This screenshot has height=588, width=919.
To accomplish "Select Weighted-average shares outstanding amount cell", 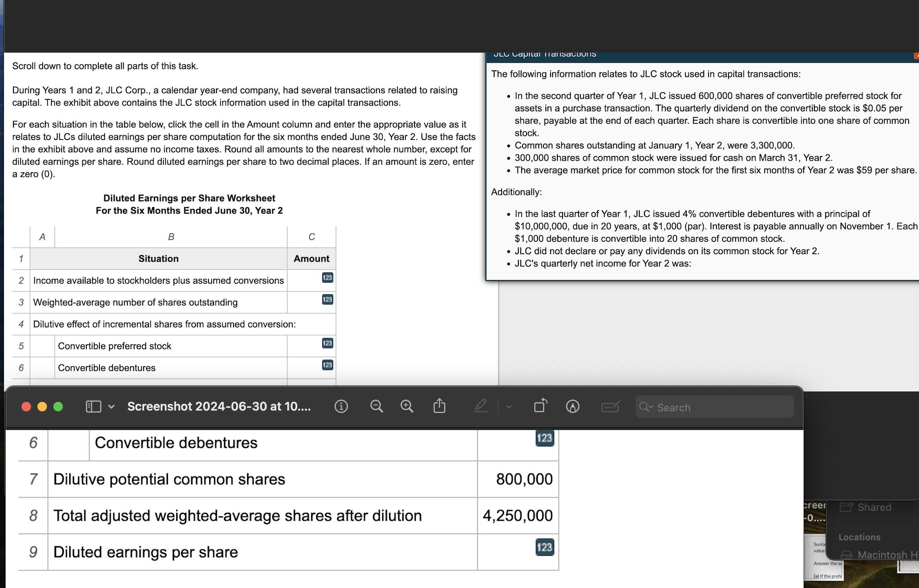I will (311, 302).
